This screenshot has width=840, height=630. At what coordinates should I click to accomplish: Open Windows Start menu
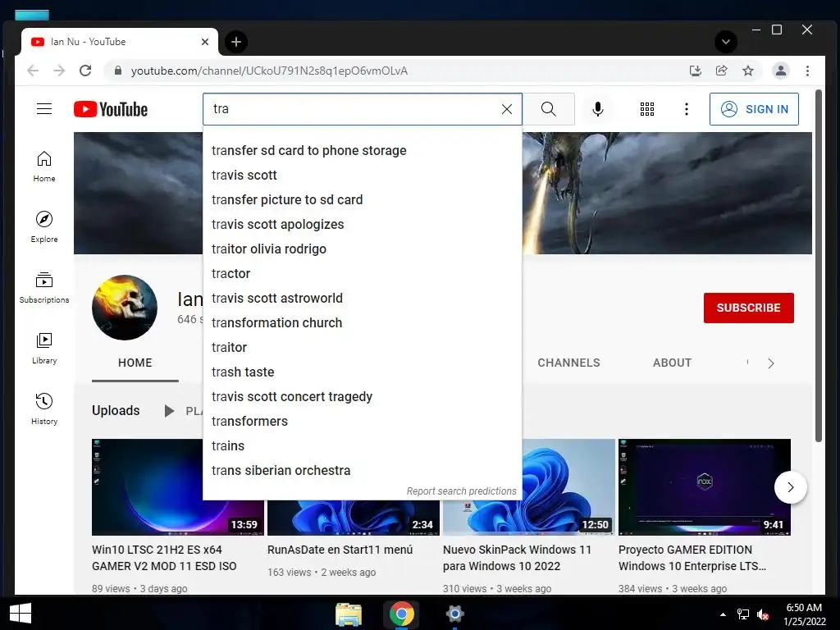[21, 614]
